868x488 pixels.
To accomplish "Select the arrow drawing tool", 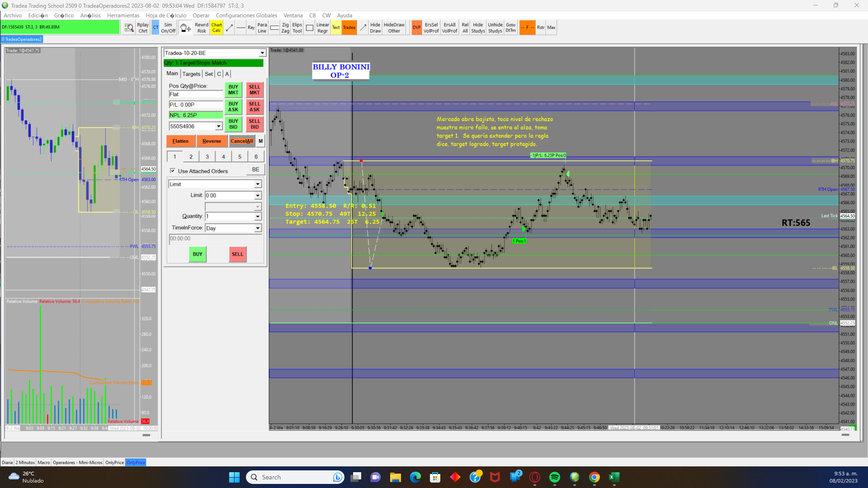I will pos(363,28).
